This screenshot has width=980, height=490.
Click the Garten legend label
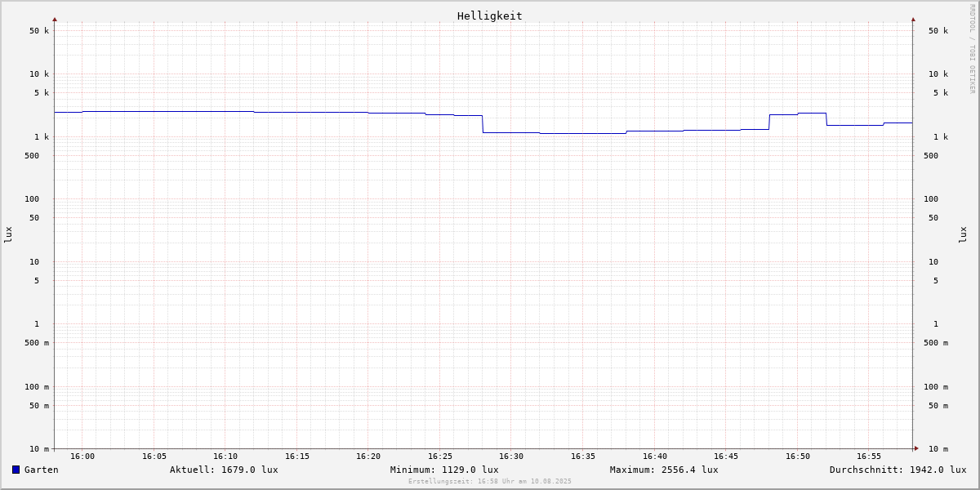42,470
